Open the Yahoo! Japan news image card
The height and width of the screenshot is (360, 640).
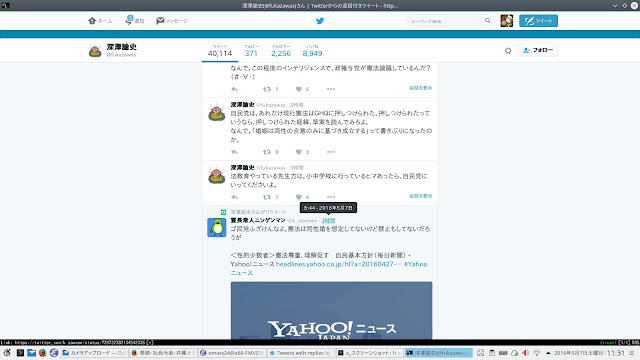point(331,311)
